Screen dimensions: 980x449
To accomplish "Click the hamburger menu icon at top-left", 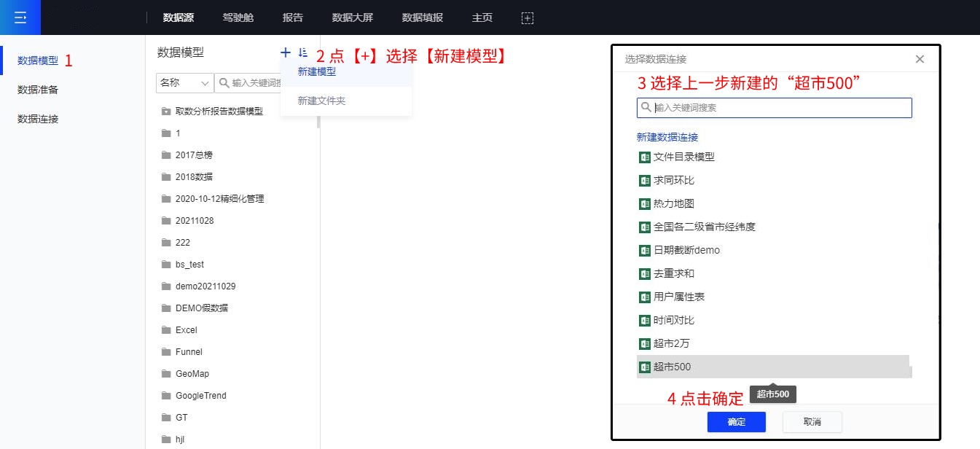I will pos(20,17).
